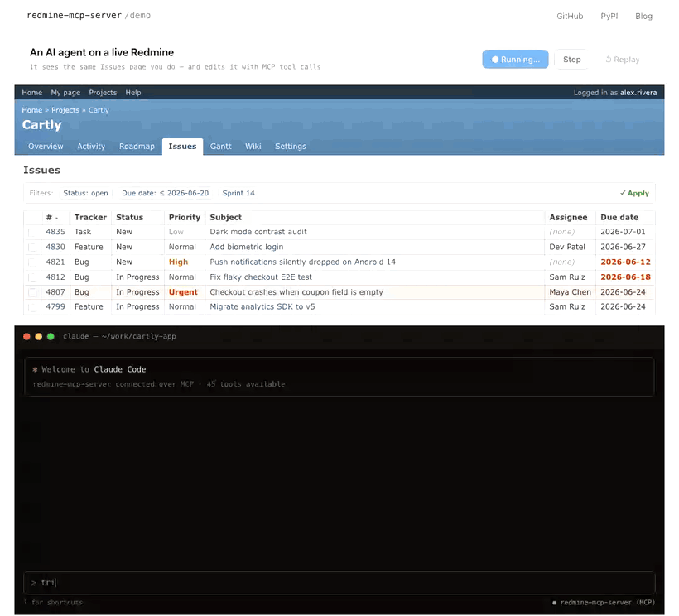Click Projects in the breadcrumb trail
The width and height of the screenshot is (679, 616).
click(65, 110)
